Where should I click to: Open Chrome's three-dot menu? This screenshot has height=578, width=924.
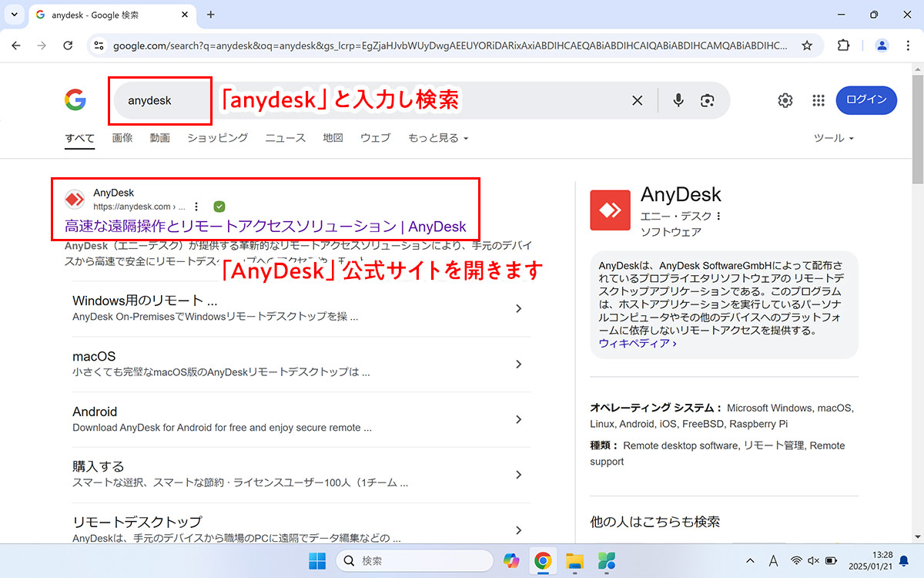coord(908,45)
